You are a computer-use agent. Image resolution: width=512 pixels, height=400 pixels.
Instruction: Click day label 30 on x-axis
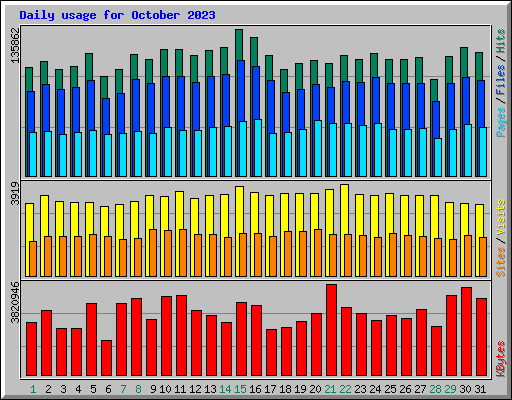tap(465, 389)
